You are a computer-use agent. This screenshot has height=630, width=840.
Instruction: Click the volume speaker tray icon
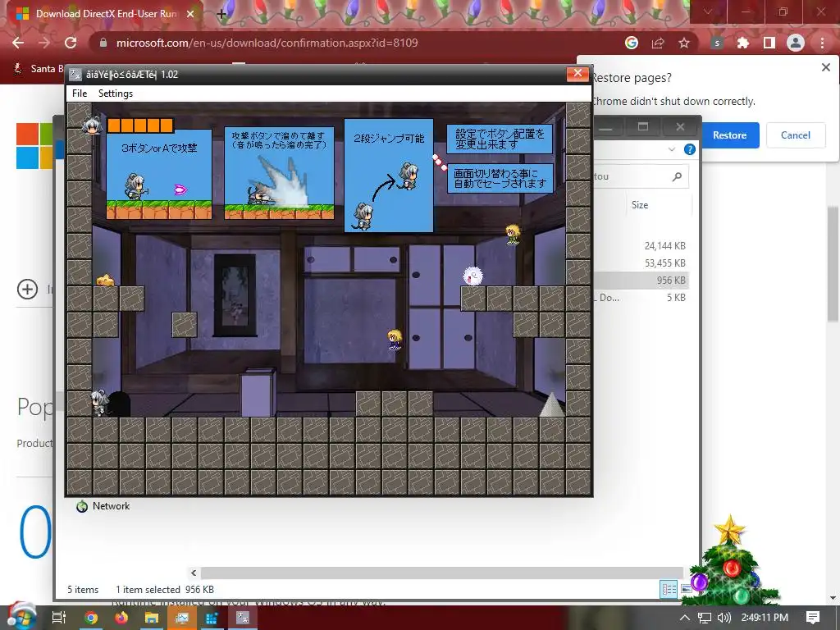click(x=724, y=618)
